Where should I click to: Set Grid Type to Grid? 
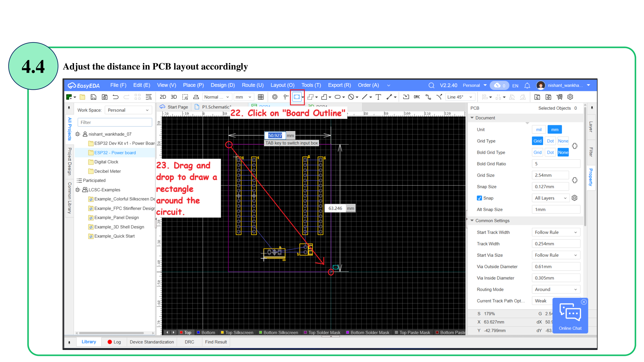tap(537, 141)
